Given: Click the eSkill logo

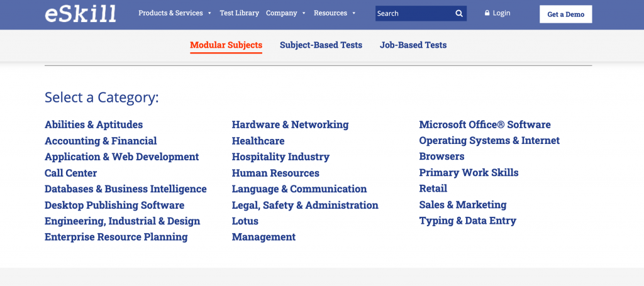Looking at the screenshot, I should pyautogui.click(x=80, y=13).
